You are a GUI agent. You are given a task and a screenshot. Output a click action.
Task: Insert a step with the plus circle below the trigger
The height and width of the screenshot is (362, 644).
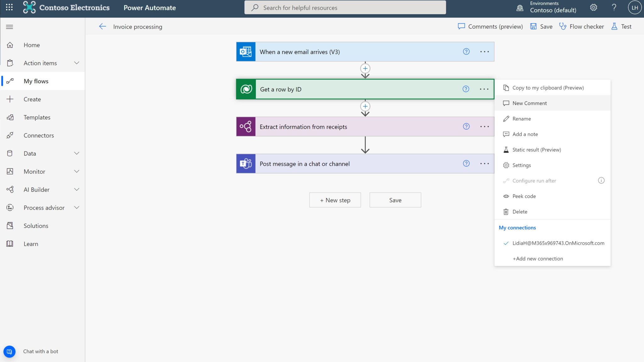coord(365,68)
